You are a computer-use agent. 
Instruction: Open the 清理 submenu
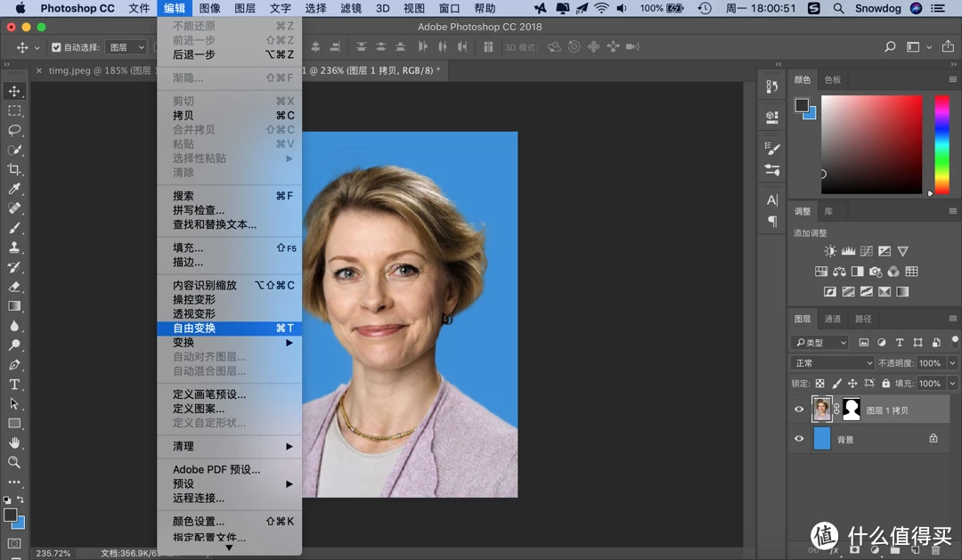(x=230, y=446)
